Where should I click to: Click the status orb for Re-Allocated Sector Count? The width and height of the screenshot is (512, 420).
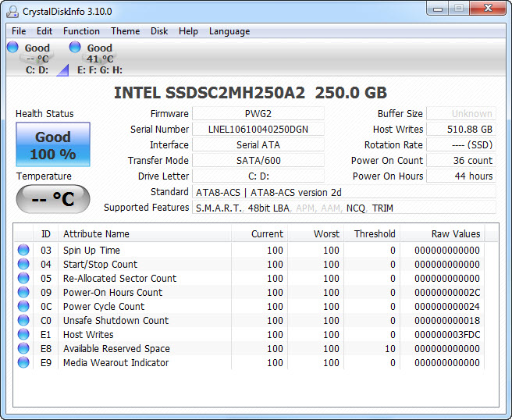coord(23,278)
